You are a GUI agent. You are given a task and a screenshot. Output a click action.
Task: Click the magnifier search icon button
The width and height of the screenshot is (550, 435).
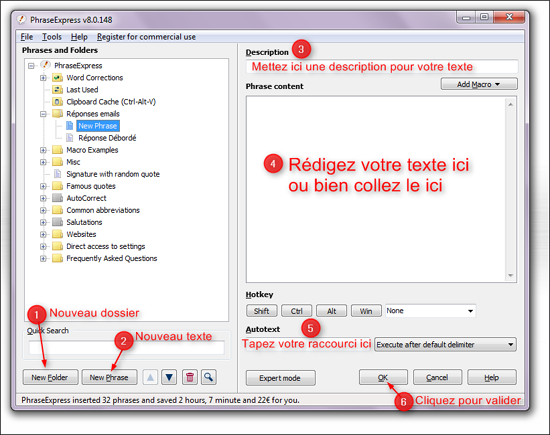click(x=209, y=377)
